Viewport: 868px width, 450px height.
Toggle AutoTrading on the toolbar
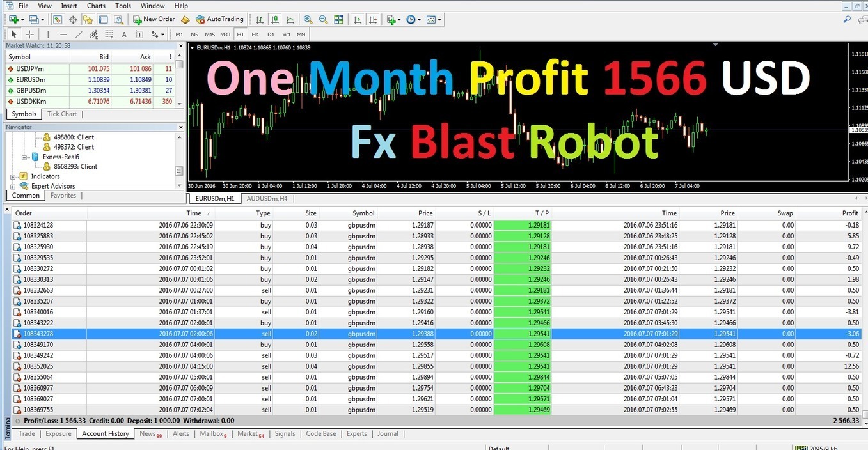[219, 19]
